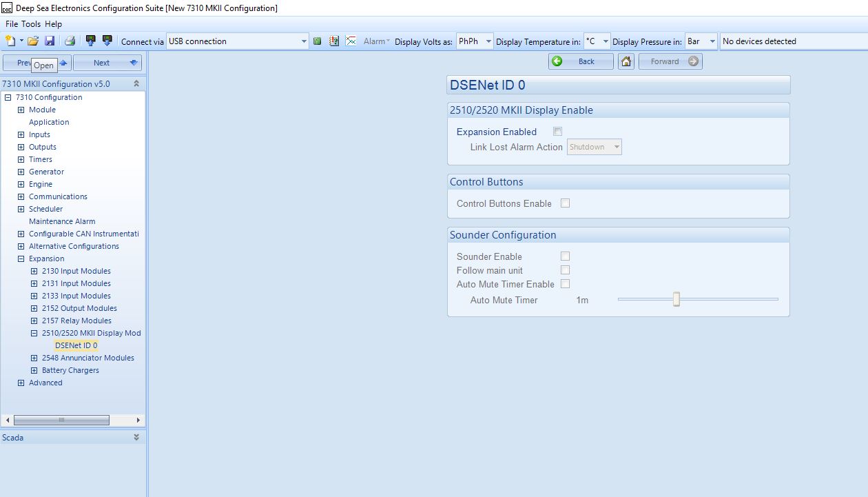
Task: Click the New configuration icon
Action: 10,41
